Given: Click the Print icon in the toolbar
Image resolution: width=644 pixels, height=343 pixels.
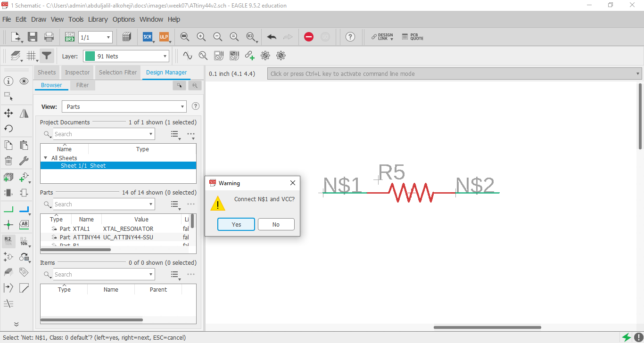Looking at the screenshot, I should pos(49,37).
